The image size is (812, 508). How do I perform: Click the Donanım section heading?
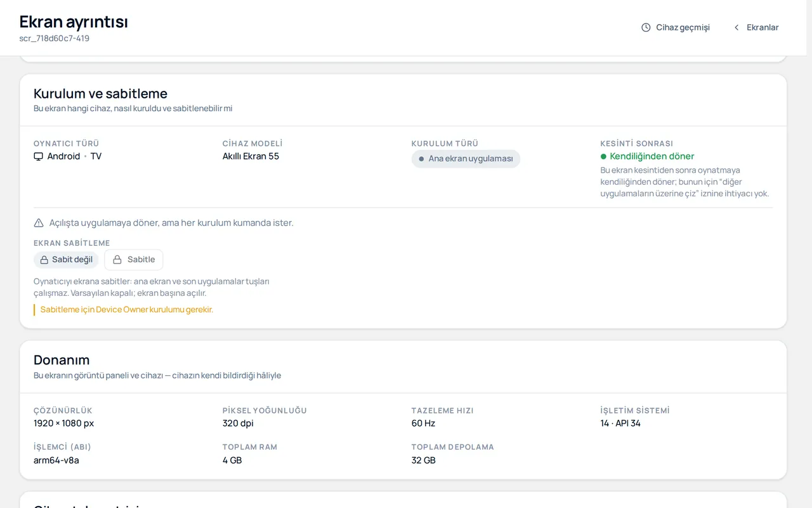62,360
